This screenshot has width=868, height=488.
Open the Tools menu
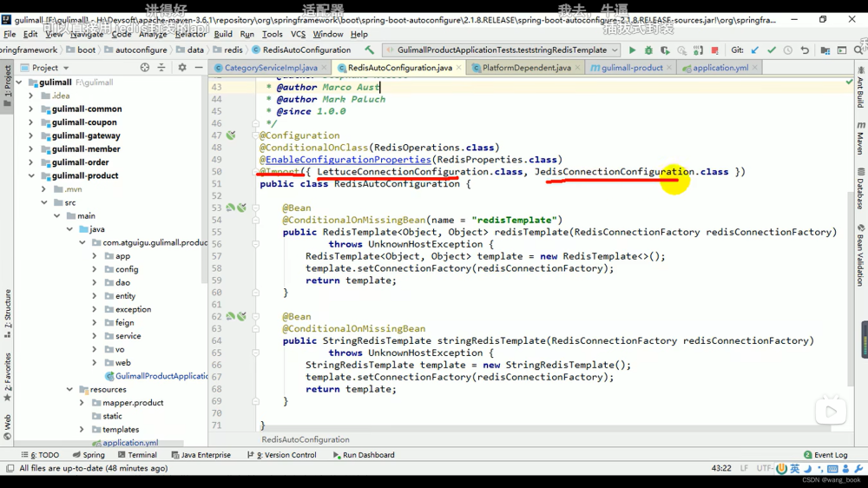point(272,34)
